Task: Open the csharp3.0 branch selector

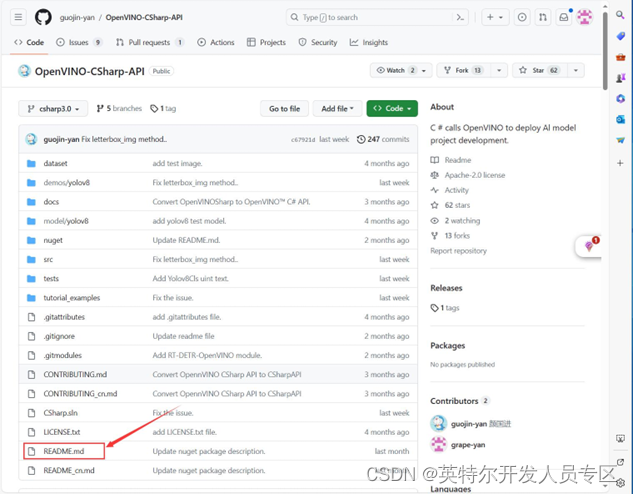Action: pos(53,109)
